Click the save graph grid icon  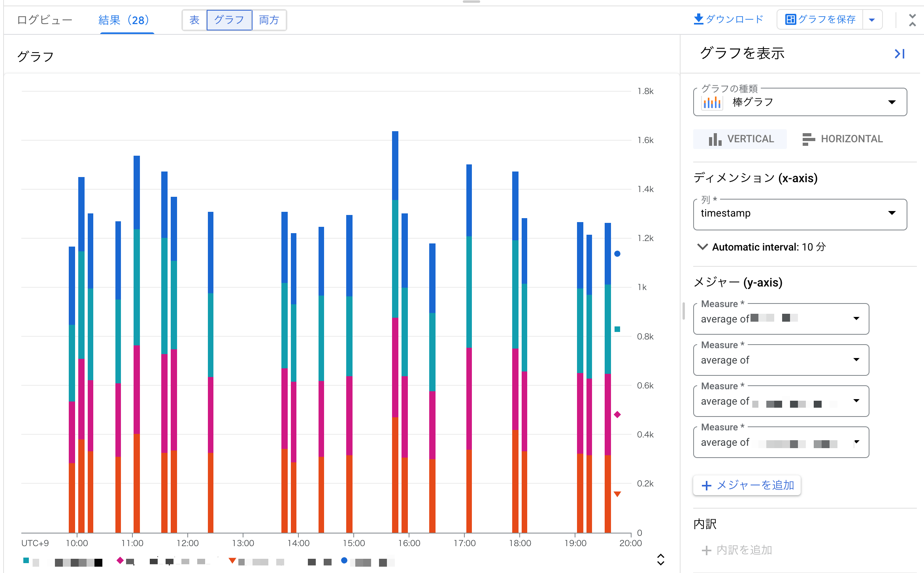(790, 19)
